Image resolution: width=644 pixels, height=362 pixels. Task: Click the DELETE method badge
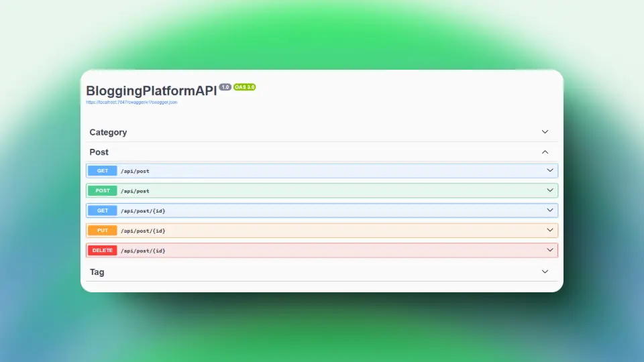pos(102,250)
